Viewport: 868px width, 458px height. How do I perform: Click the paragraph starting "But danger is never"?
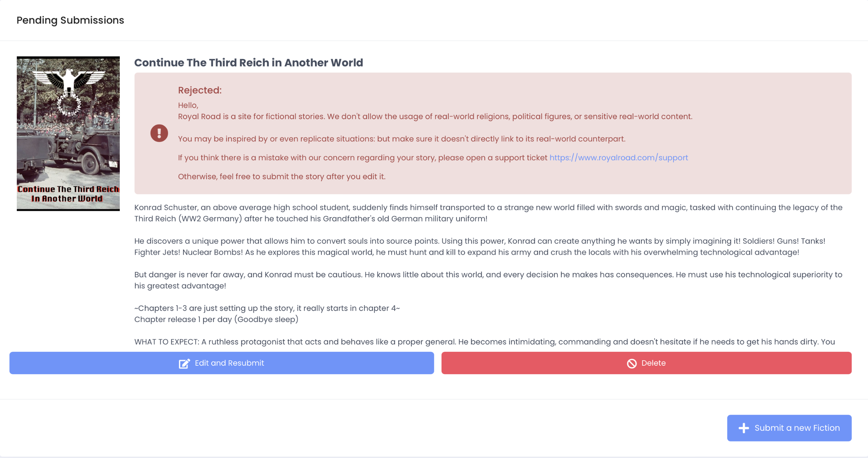coord(488,280)
